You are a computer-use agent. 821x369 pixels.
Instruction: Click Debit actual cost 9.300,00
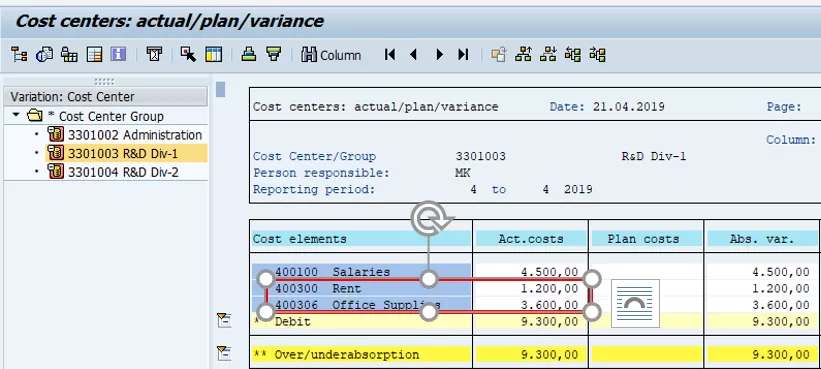coord(549,321)
